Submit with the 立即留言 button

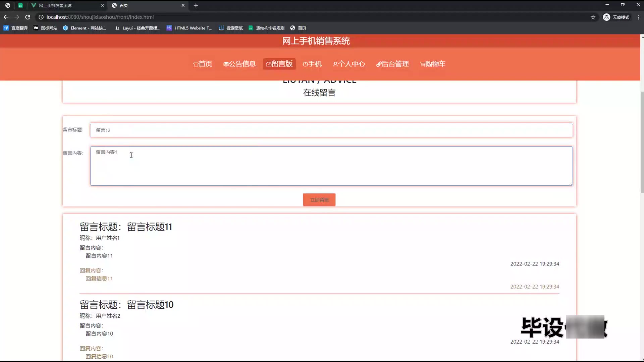click(319, 200)
